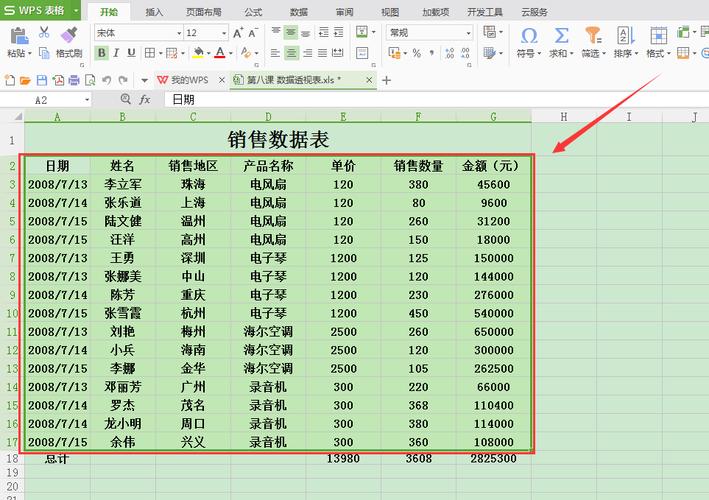Click the wrap text icon

(362, 53)
